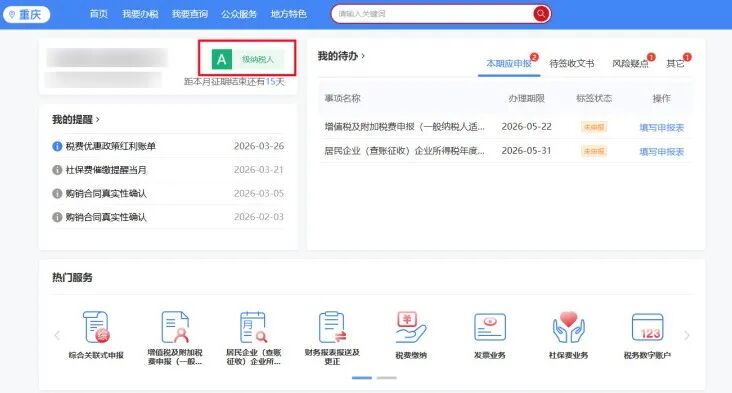Image resolution: width=732 pixels, height=393 pixels.
Task: Click 填写申报表 for 居民企业所得税年度
Action: click(x=662, y=152)
